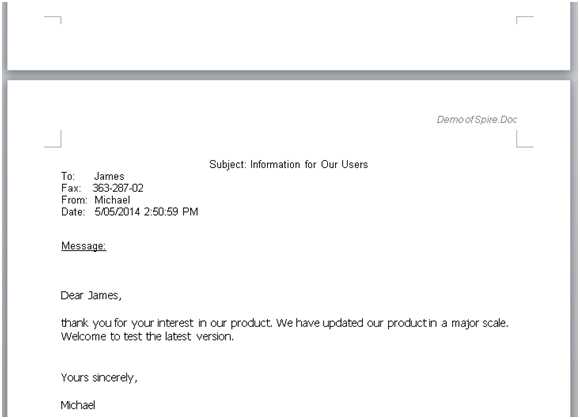Click the 'Date:' field label
This screenshot has height=419, width=580.
[x=73, y=212]
